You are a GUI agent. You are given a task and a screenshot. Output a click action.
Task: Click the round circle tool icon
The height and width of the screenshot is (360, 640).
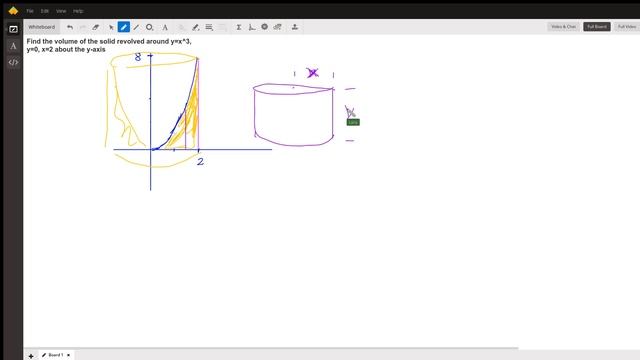click(x=264, y=27)
